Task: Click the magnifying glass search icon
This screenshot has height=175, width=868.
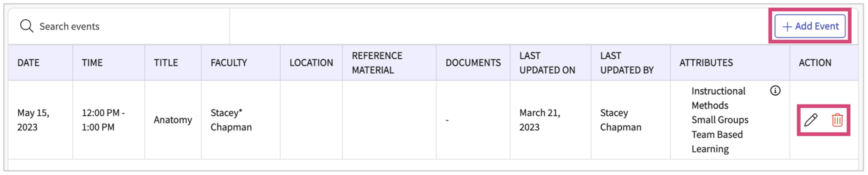Action: (x=27, y=26)
